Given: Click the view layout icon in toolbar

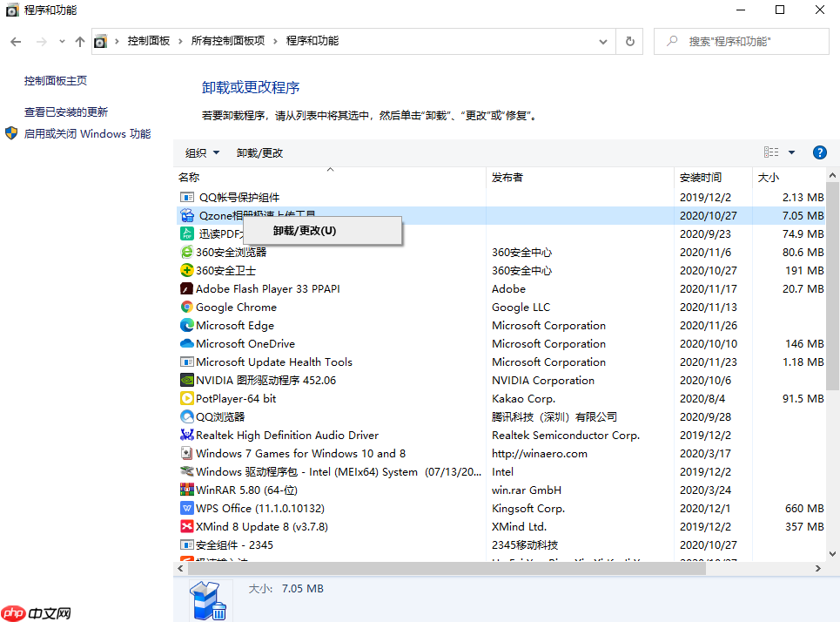Looking at the screenshot, I should click(771, 152).
